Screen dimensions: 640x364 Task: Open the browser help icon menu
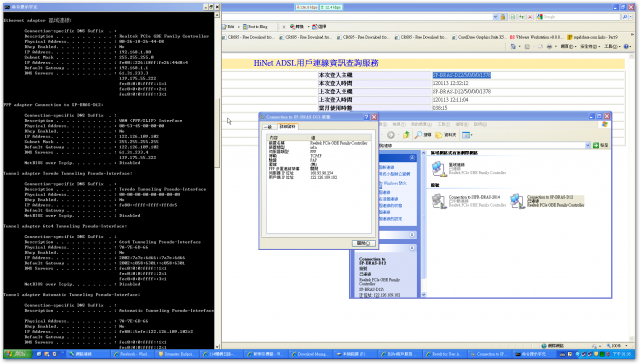tap(627, 47)
